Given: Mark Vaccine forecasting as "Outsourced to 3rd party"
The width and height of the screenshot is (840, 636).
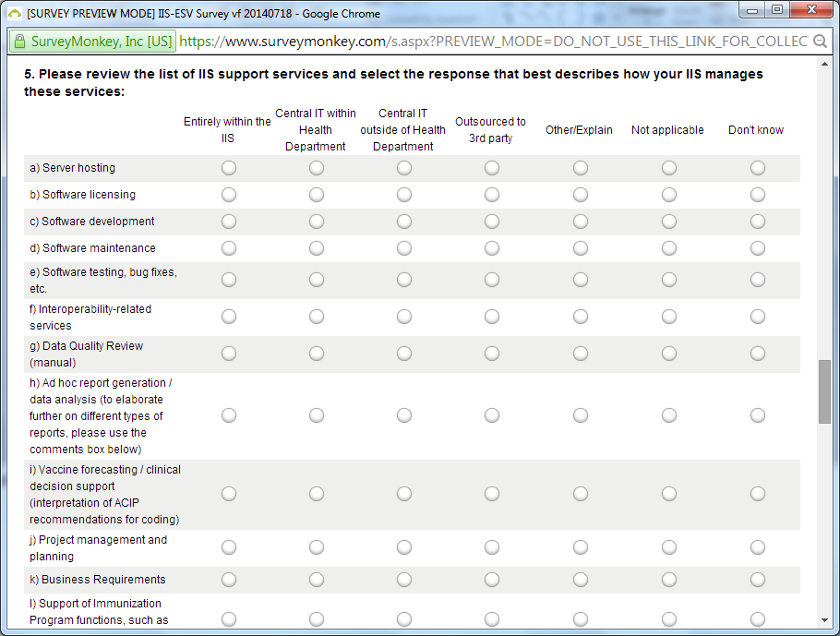Looking at the screenshot, I should 492,494.
